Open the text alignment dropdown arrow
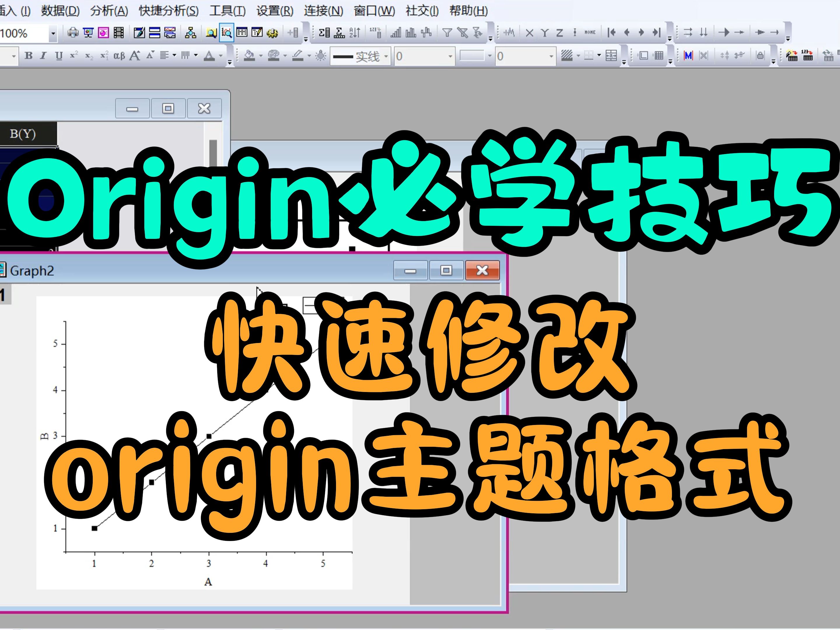Viewport: 840px width, 630px height. click(174, 55)
